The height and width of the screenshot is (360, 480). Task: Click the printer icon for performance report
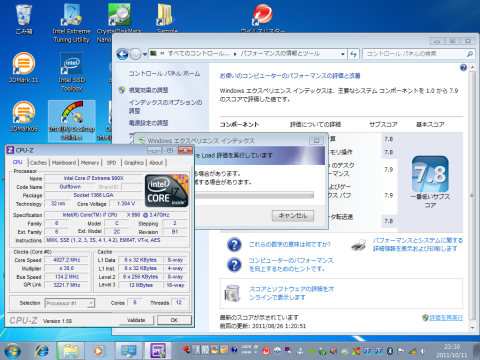(x=358, y=245)
